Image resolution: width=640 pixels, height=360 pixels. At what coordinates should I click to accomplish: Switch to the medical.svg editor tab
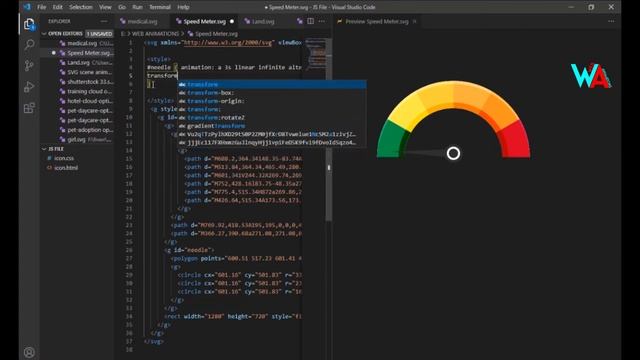tap(142, 21)
